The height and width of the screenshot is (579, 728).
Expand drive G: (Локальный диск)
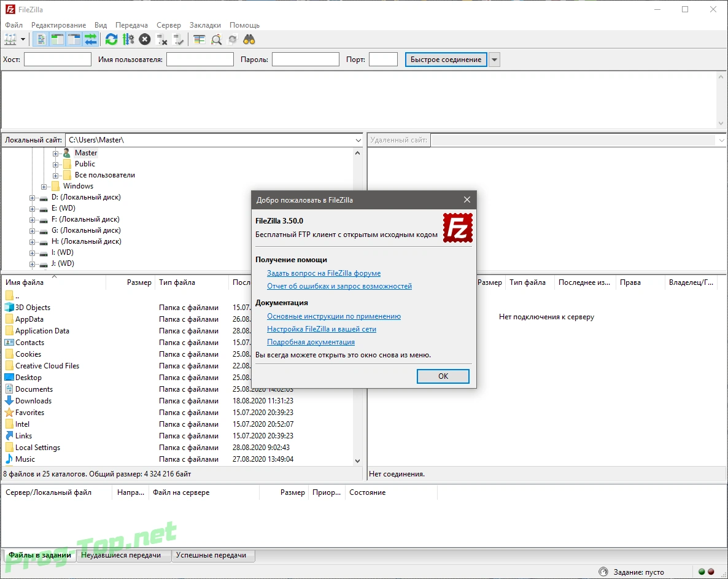pyautogui.click(x=32, y=231)
